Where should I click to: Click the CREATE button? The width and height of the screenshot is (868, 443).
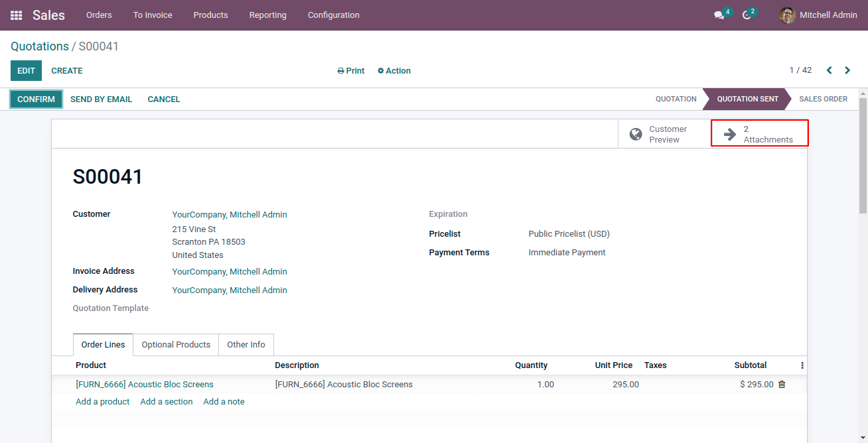67,71
